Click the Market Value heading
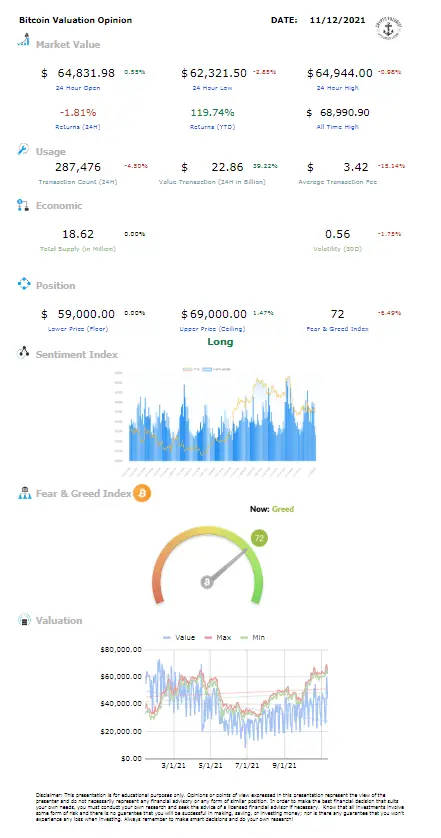Viewport: 441px width, 838px height. (68, 44)
